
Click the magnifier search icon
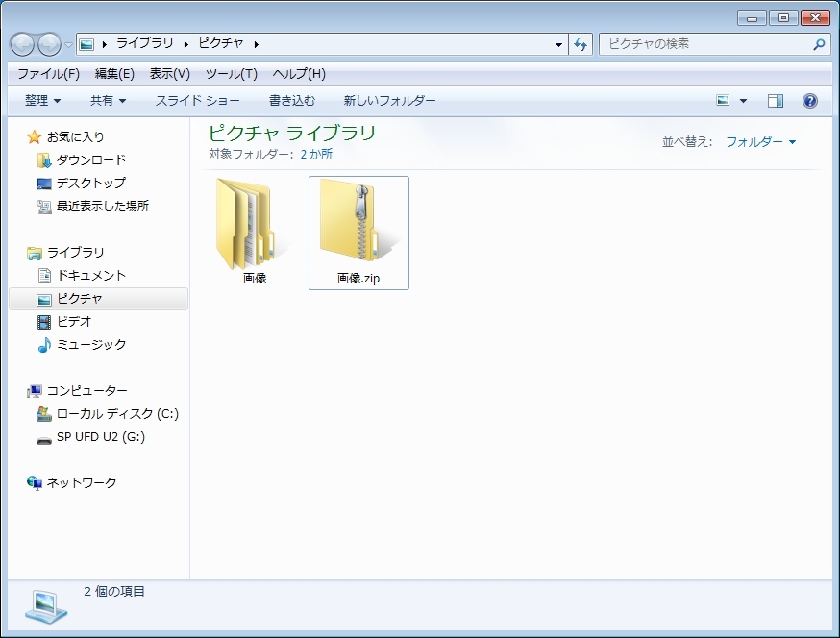click(x=819, y=44)
